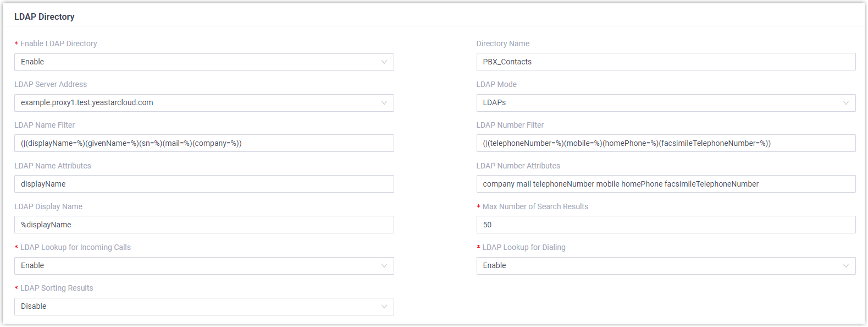Click chevron arrow in LDAP Server Address box
The width and height of the screenshot is (868, 327).
384,103
